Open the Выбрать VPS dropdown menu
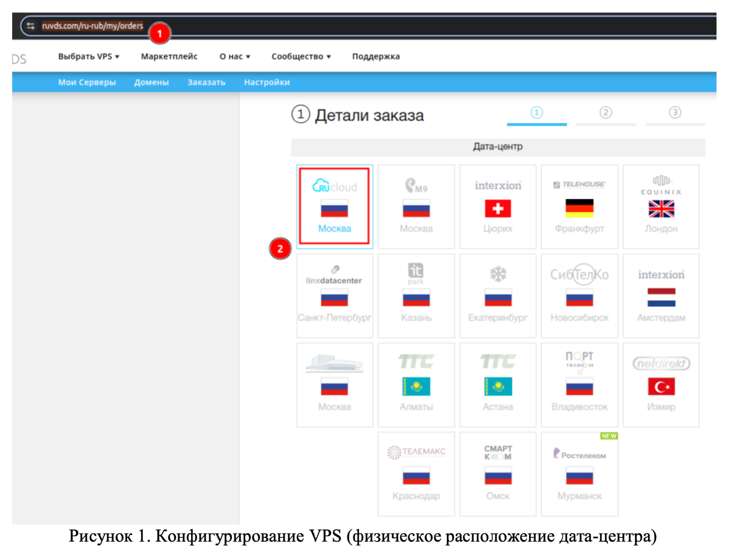Image resolution: width=756 pixels, height=558 pixels. click(x=89, y=57)
